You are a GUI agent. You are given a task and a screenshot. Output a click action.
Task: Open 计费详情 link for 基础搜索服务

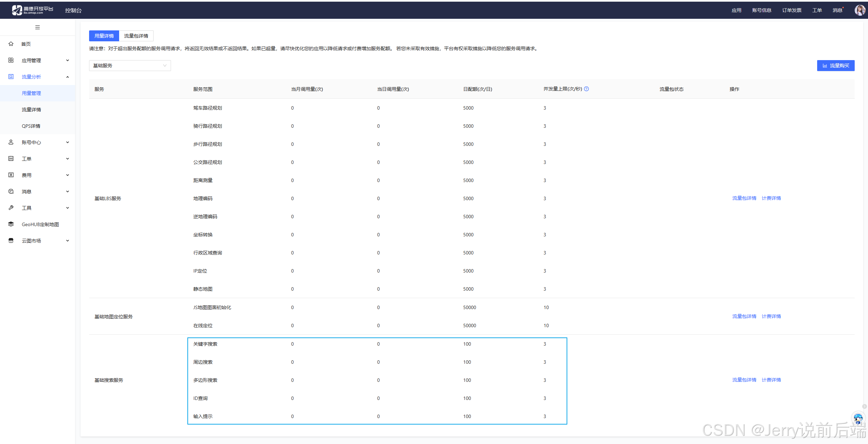(771, 380)
